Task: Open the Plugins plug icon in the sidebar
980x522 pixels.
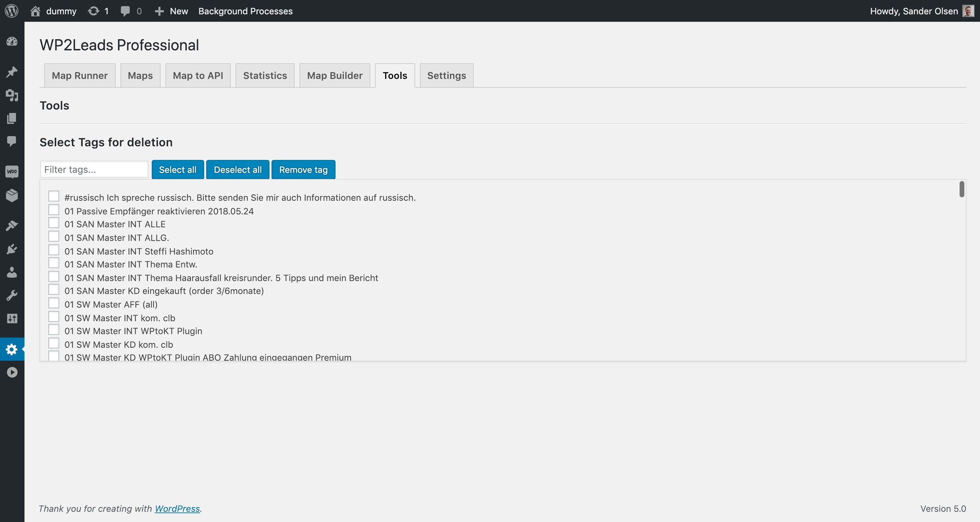Action: (12, 249)
